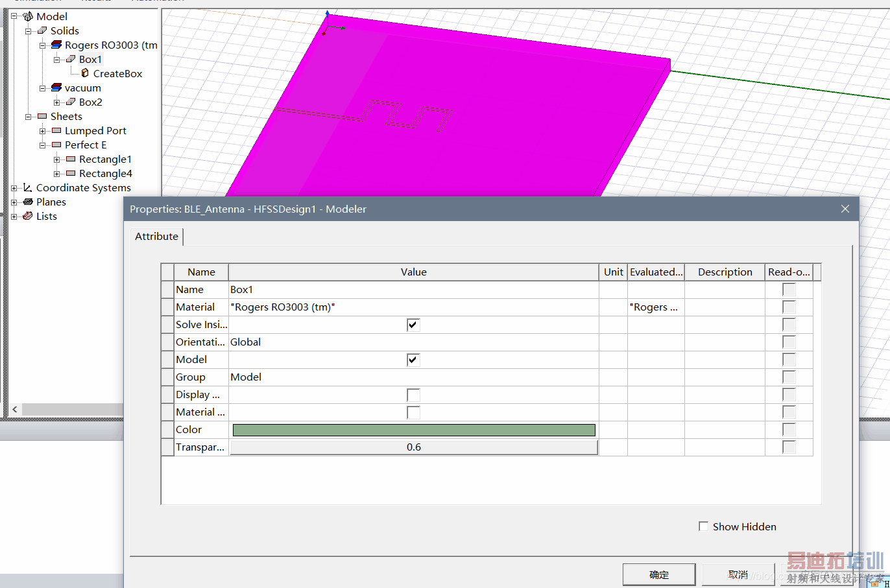Click the Rectangle4 sheet icon
The height and width of the screenshot is (588, 890).
(x=71, y=173)
